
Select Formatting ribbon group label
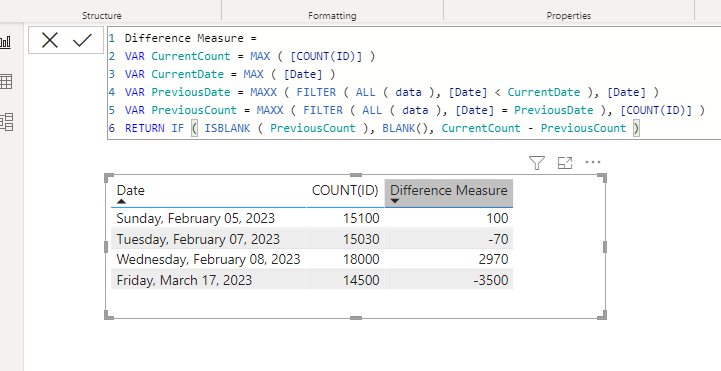(332, 16)
